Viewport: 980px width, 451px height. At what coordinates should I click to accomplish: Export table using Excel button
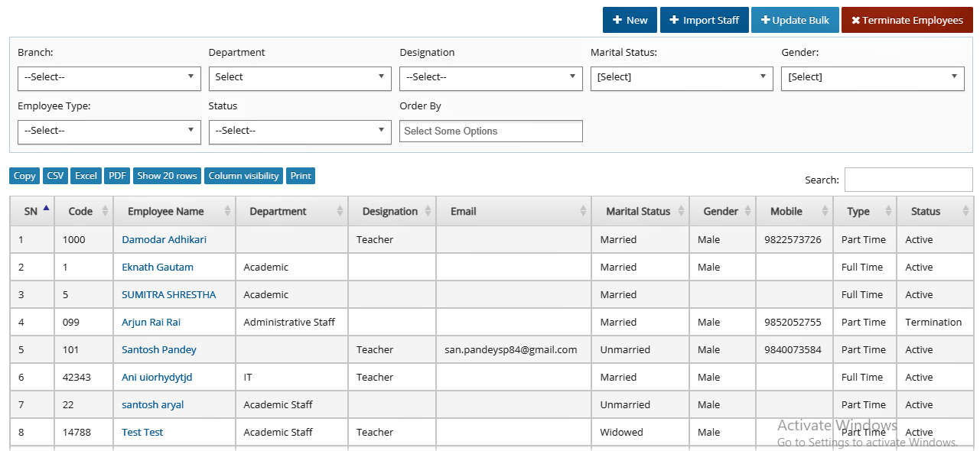pyautogui.click(x=86, y=176)
